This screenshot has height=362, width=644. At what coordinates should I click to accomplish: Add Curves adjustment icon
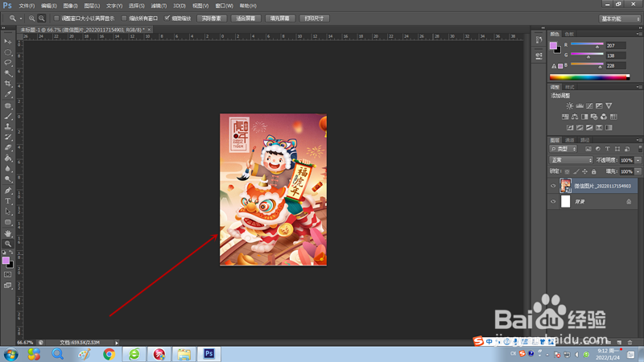click(589, 106)
